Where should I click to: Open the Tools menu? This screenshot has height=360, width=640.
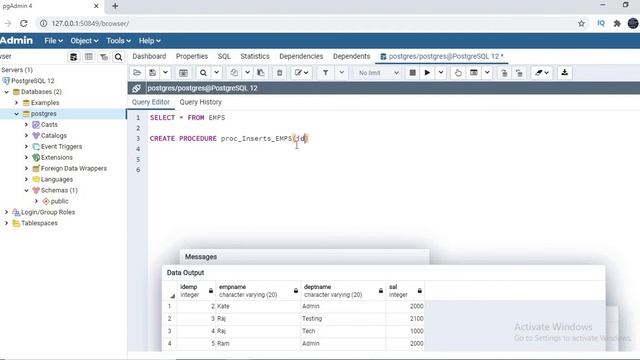(118, 41)
